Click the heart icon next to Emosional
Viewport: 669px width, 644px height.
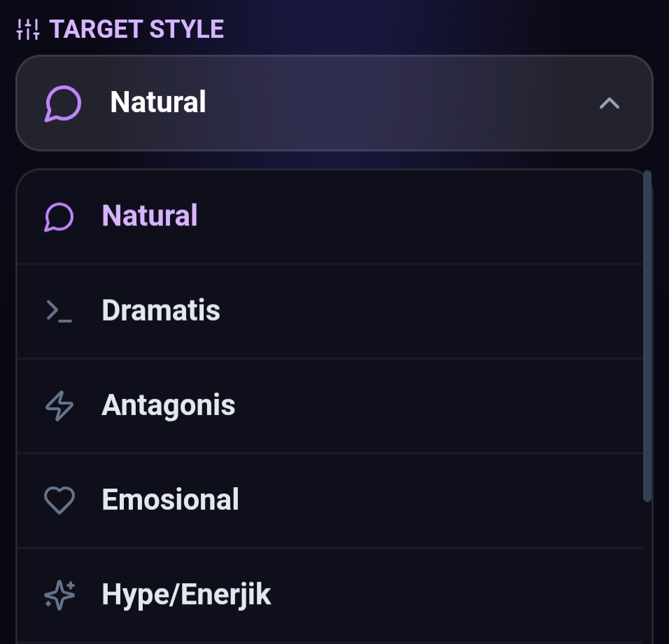[59, 500]
